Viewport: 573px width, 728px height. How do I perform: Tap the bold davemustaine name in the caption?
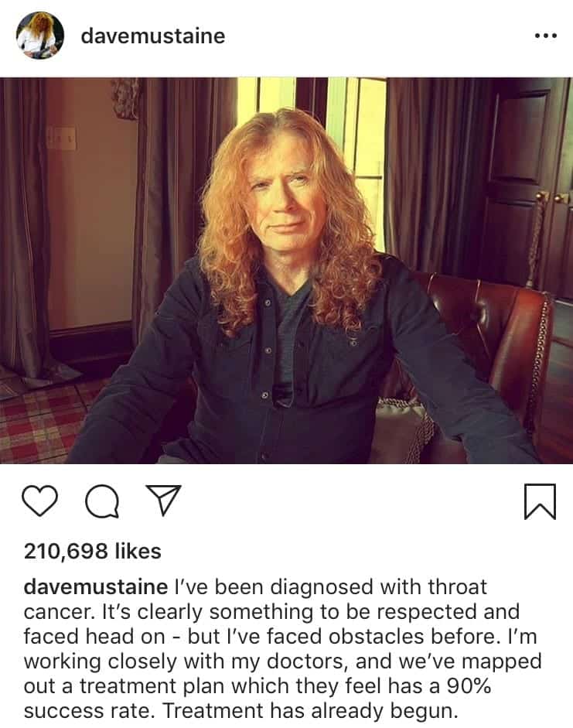(96, 587)
